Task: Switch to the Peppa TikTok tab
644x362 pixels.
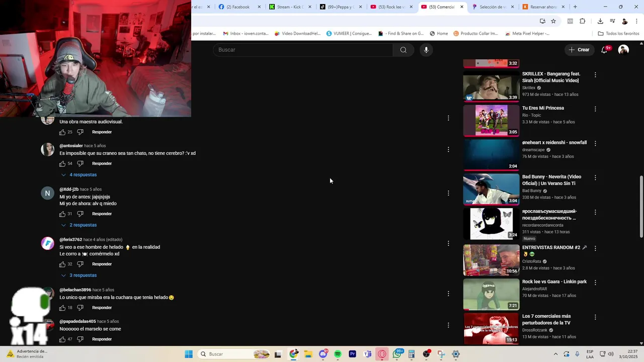Action: click(340, 7)
